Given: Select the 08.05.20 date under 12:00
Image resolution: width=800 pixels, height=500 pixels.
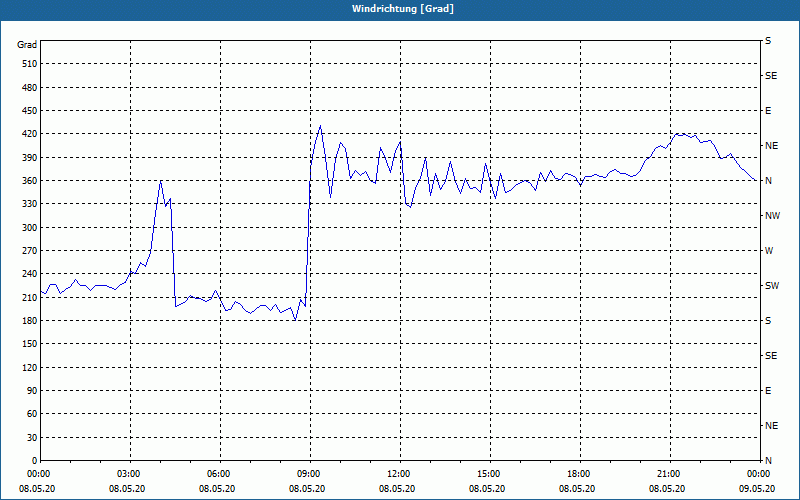Looking at the screenshot, I should (397, 489).
